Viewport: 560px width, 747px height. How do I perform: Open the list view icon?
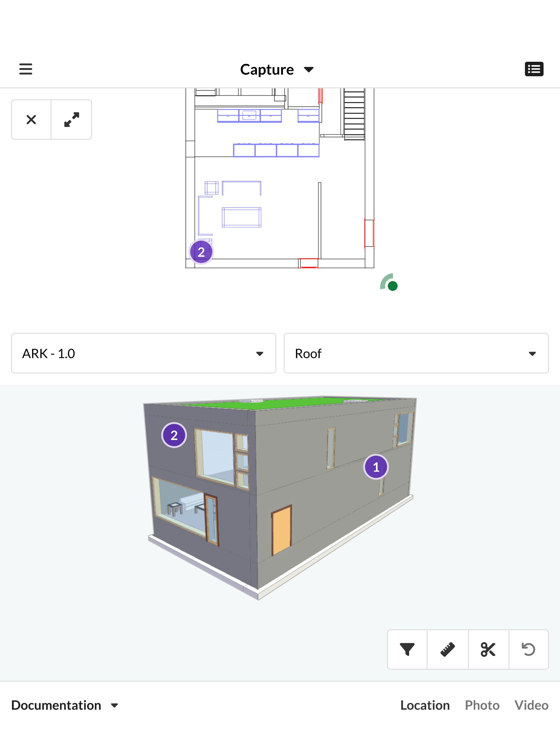[x=534, y=69]
